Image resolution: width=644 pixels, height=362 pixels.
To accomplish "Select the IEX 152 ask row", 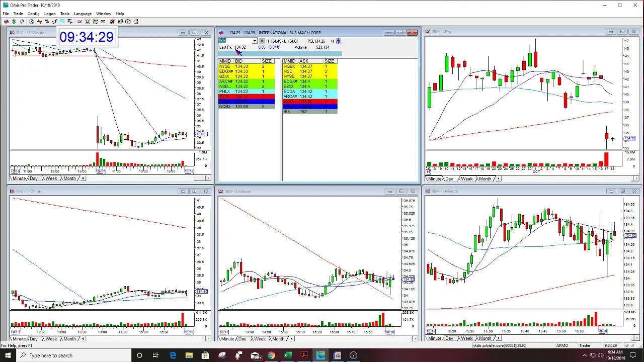I will point(310,112).
